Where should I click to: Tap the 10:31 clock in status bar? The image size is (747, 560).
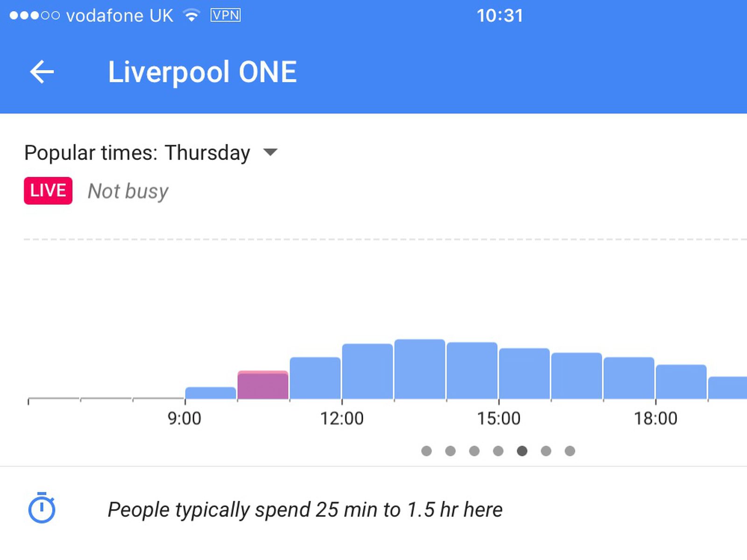(x=500, y=15)
